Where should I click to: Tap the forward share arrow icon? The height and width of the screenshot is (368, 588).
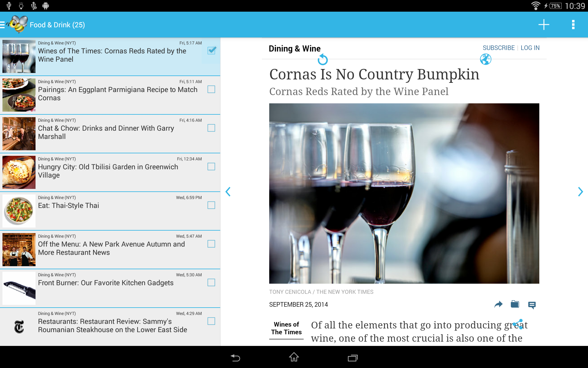click(x=498, y=304)
